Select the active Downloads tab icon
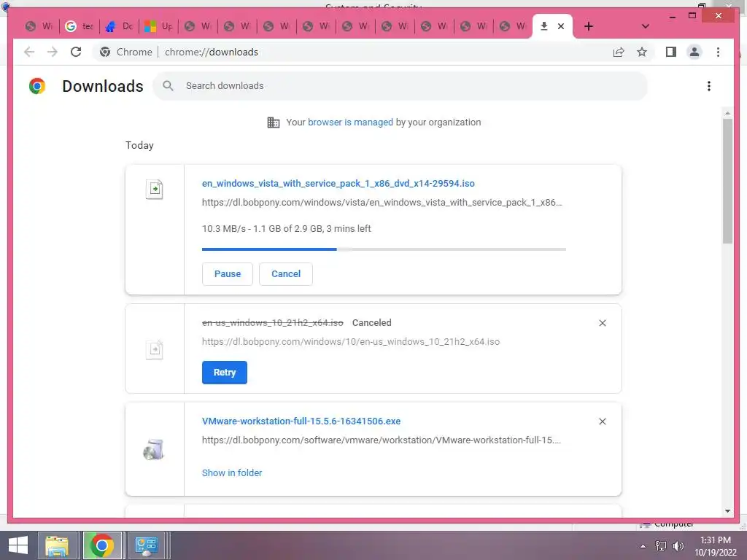 [543, 26]
